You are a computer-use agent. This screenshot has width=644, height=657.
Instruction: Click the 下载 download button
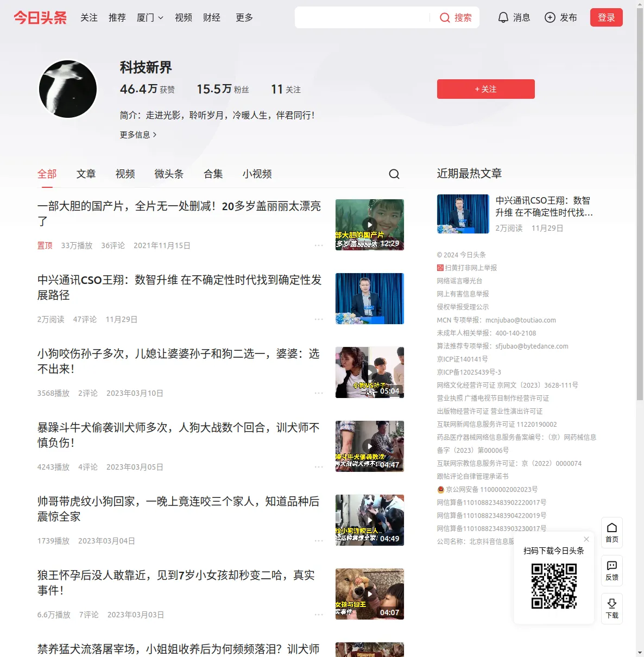tap(612, 609)
